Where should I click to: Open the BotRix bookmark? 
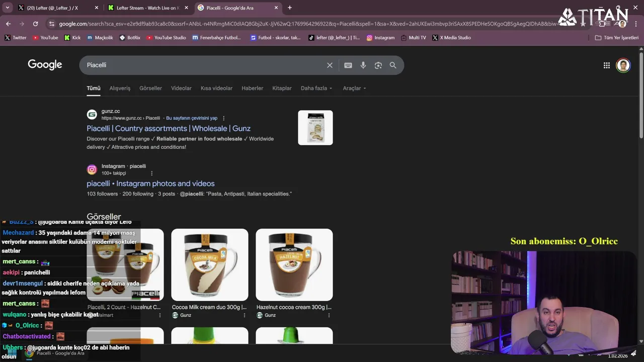point(130,38)
